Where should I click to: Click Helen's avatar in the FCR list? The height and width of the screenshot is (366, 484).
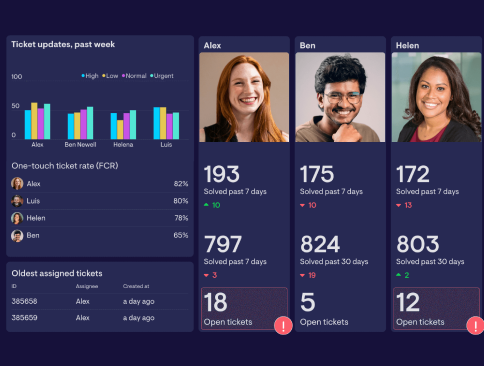point(17,218)
